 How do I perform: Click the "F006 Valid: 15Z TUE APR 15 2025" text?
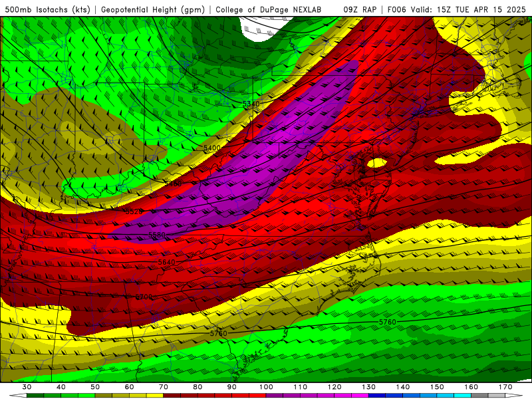tap(456, 9)
